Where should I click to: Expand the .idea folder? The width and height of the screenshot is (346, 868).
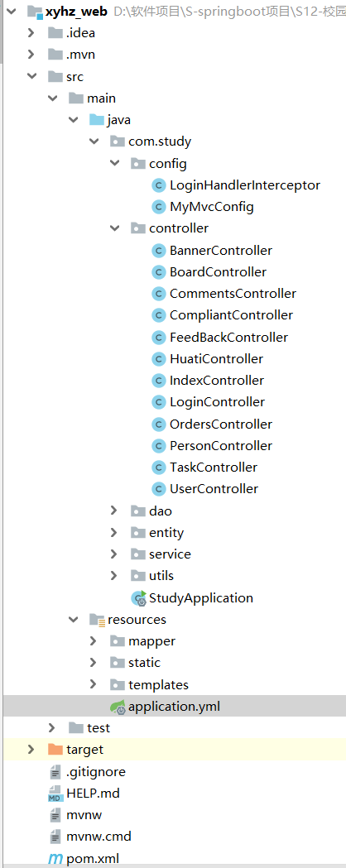coord(31,32)
